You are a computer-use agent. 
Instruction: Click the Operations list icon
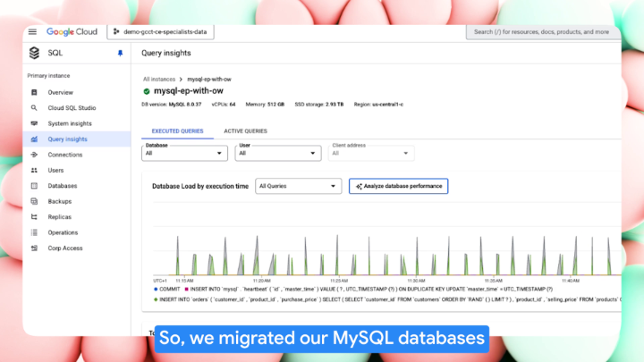[x=34, y=232]
